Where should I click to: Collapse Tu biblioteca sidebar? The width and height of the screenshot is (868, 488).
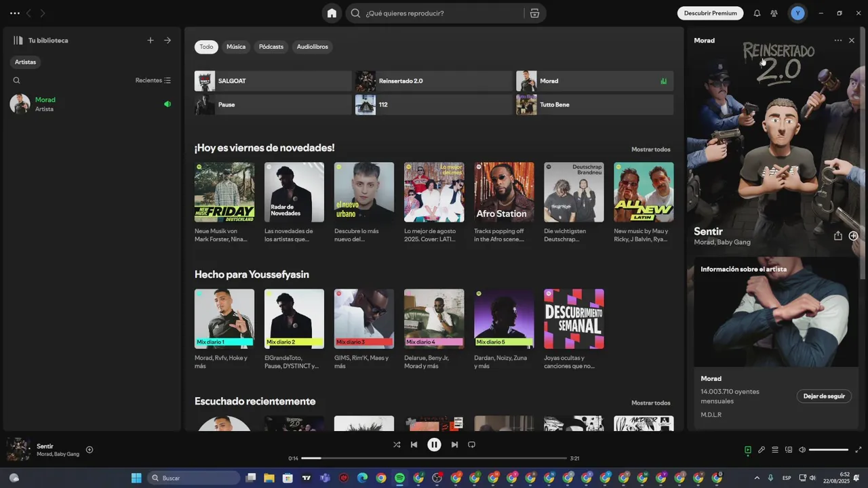[x=18, y=40]
